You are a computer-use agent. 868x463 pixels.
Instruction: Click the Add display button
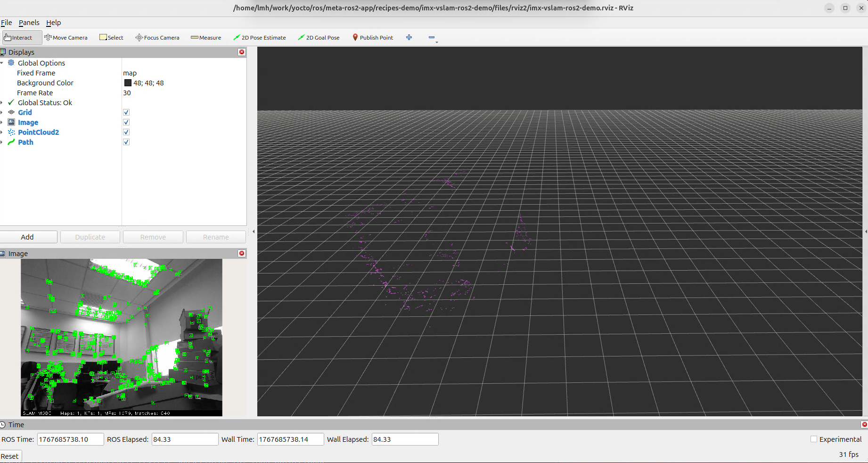pos(28,237)
